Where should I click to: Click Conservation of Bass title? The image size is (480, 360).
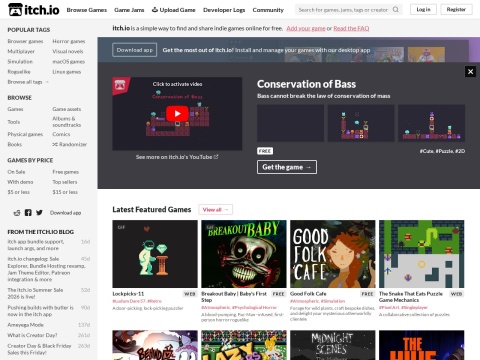[x=306, y=84]
